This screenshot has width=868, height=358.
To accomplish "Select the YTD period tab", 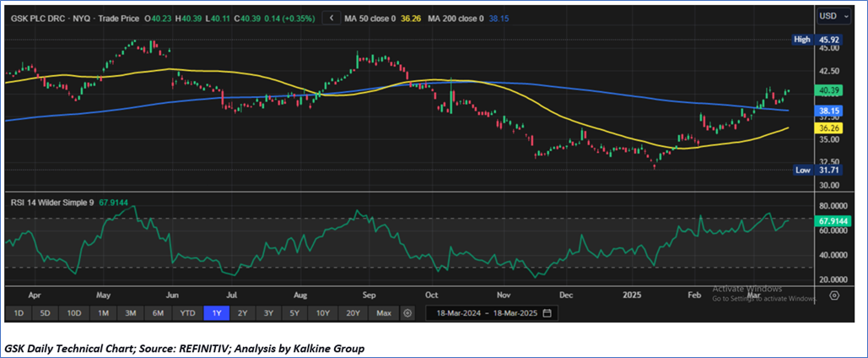I will [x=186, y=313].
